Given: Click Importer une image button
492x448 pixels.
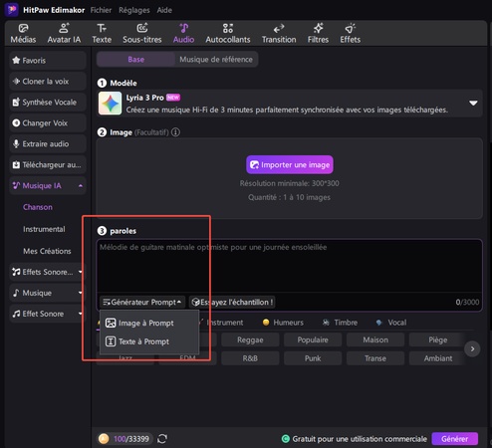Looking at the screenshot, I should [x=290, y=164].
